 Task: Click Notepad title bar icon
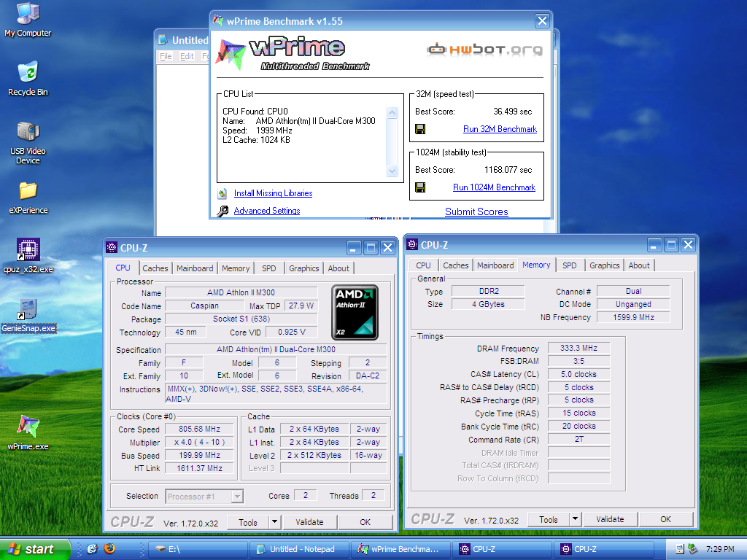(163, 39)
